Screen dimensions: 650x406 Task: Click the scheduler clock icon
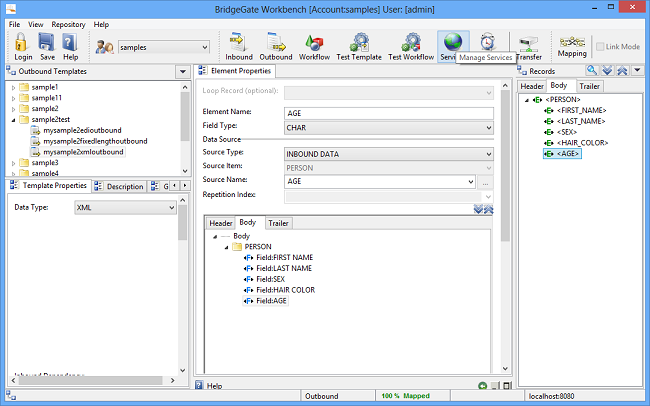click(488, 42)
